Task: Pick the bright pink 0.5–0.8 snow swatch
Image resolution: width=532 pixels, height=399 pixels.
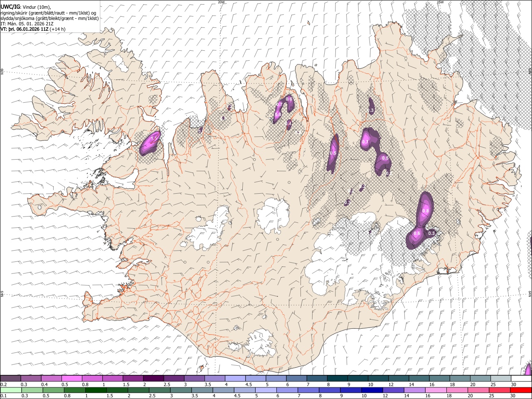Action: pyautogui.click(x=72, y=378)
